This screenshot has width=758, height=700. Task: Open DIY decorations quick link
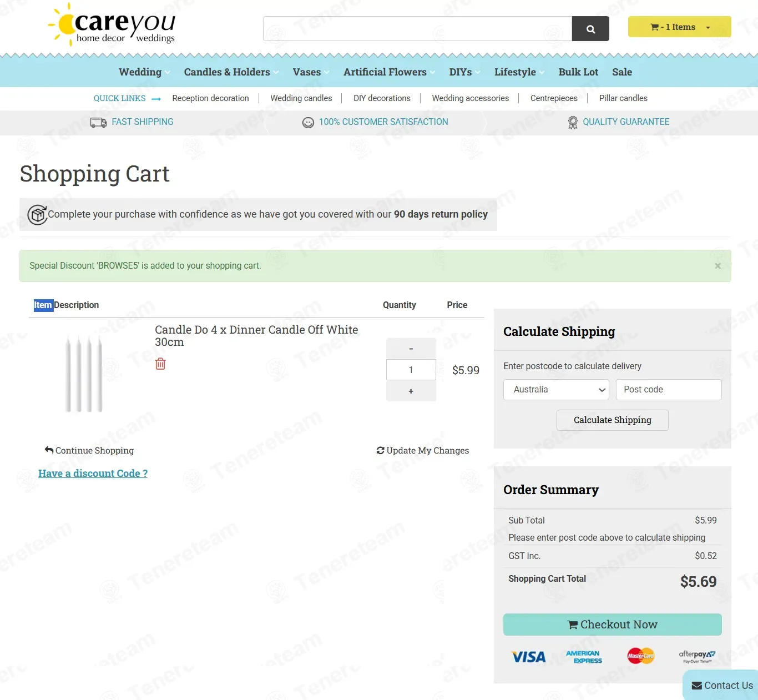coord(382,98)
